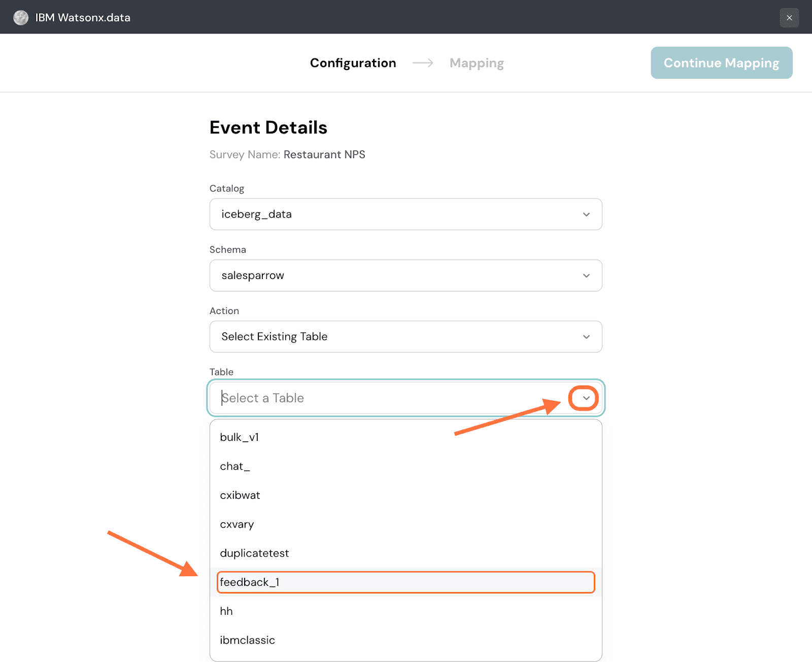Switch to the Configuration step
812x662 pixels.
(353, 63)
